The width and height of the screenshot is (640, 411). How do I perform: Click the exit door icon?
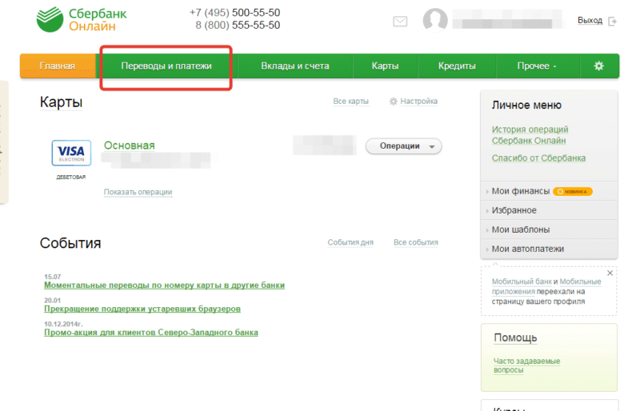tap(612, 21)
